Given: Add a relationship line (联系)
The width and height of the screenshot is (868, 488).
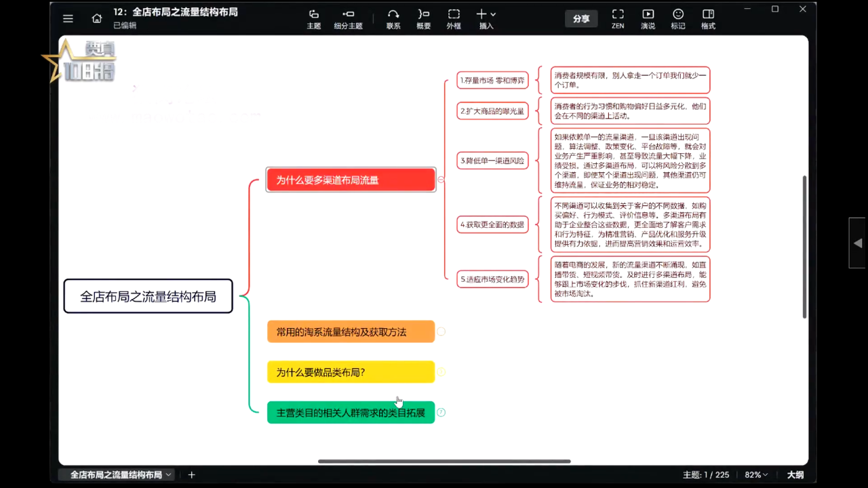Looking at the screenshot, I should (393, 18).
